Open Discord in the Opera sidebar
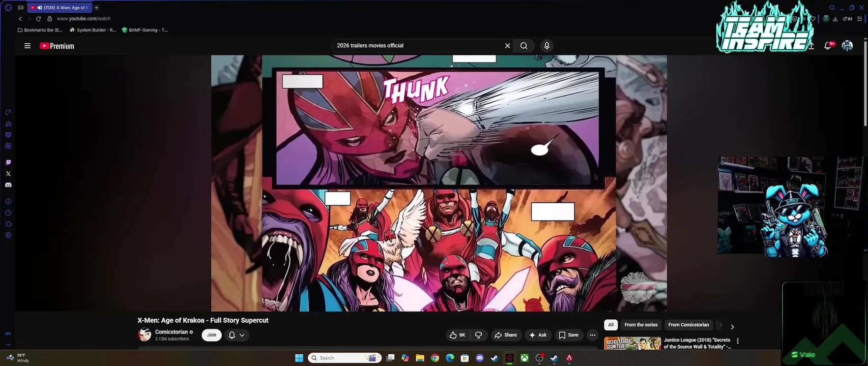Image resolution: width=868 pixels, height=366 pixels. (x=8, y=185)
